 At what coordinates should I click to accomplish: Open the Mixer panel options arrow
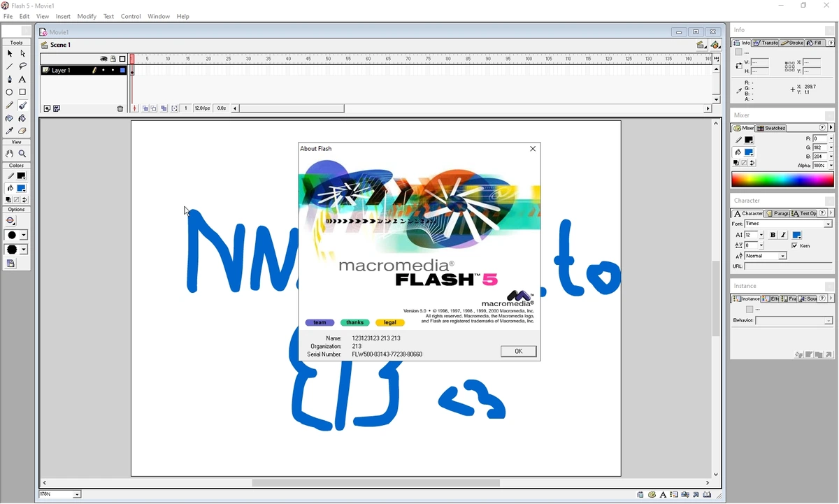click(x=831, y=128)
